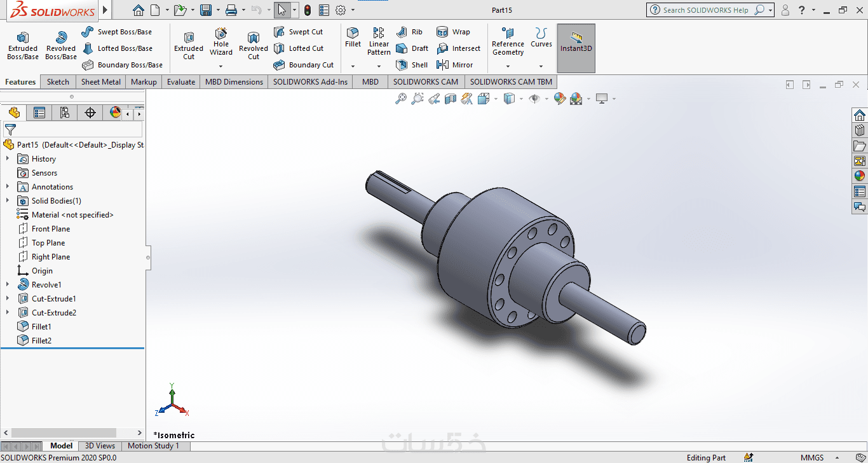Select Fillet2 in the feature tree

coord(41,341)
